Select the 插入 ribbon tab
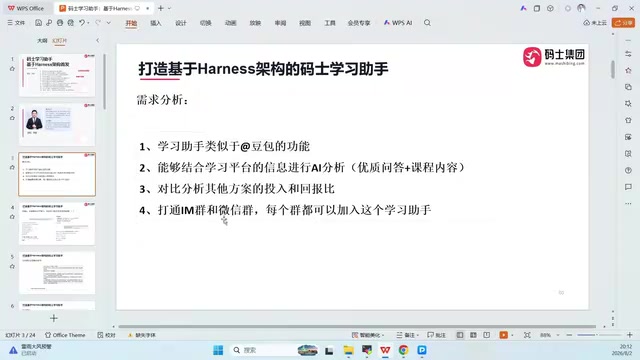 pyautogui.click(x=156, y=23)
